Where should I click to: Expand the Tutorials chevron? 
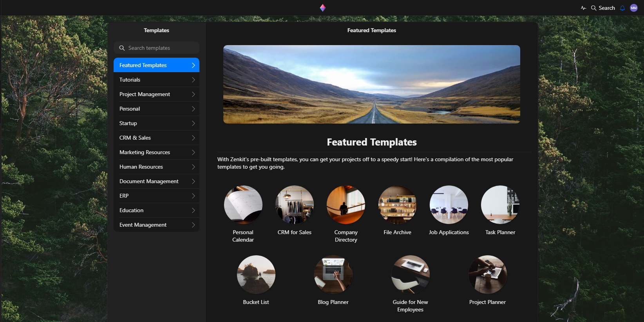pyautogui.click(x=193, y=80)
